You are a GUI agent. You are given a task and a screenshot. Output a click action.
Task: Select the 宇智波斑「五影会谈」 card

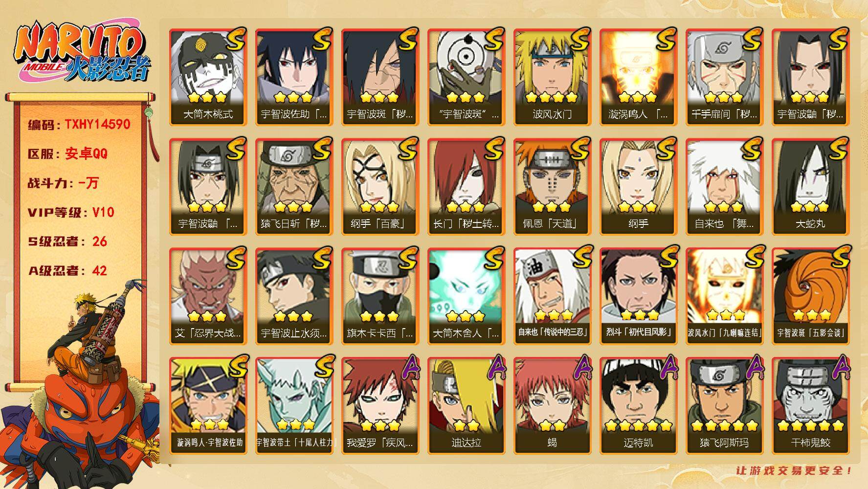810,296
